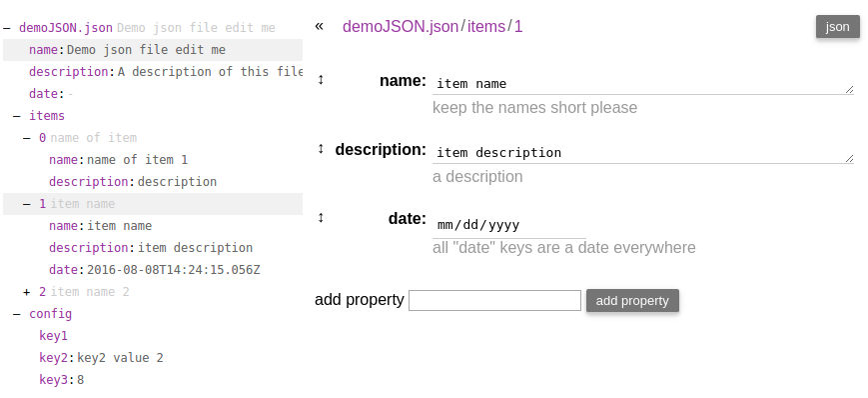Expand item 2 in the tree

(x=27, y=292)
